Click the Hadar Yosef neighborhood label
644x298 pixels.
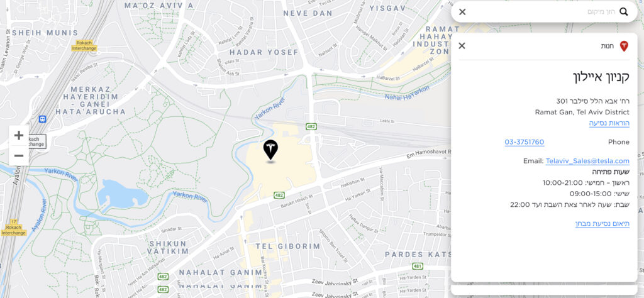pos(264,52)
